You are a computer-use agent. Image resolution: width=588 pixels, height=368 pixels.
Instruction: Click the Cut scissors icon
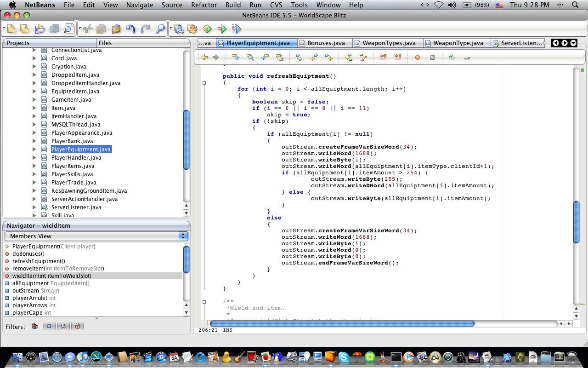(87, 29)
